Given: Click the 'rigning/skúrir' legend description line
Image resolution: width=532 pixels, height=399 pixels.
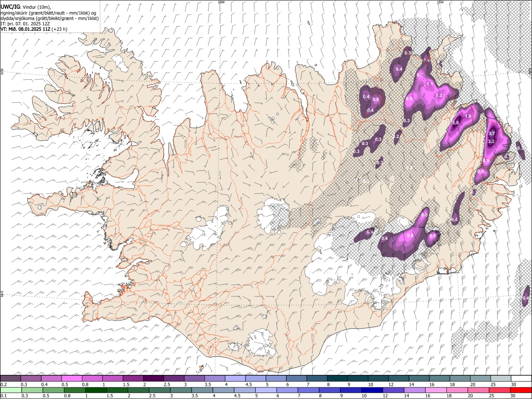Looking at the screenshot, I should tap(48, 12).
